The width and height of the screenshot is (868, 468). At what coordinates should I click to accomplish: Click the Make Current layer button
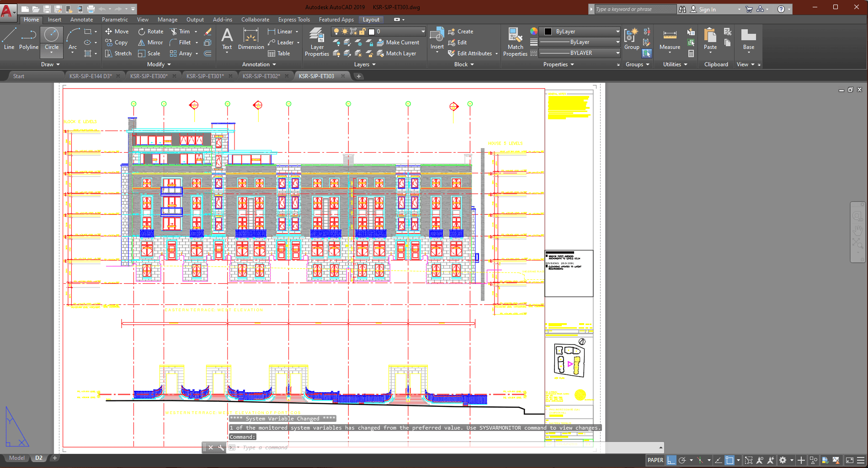coord(398,43)
